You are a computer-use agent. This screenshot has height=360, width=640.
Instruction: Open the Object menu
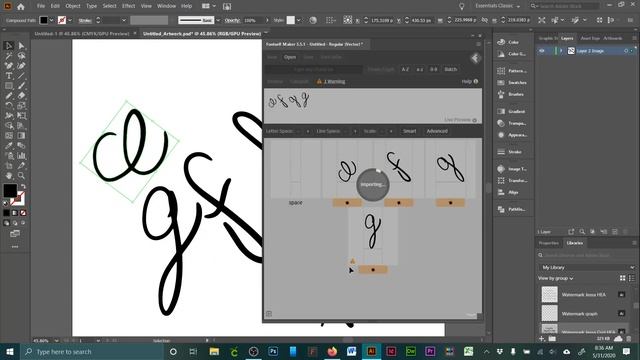pos(73,6)
